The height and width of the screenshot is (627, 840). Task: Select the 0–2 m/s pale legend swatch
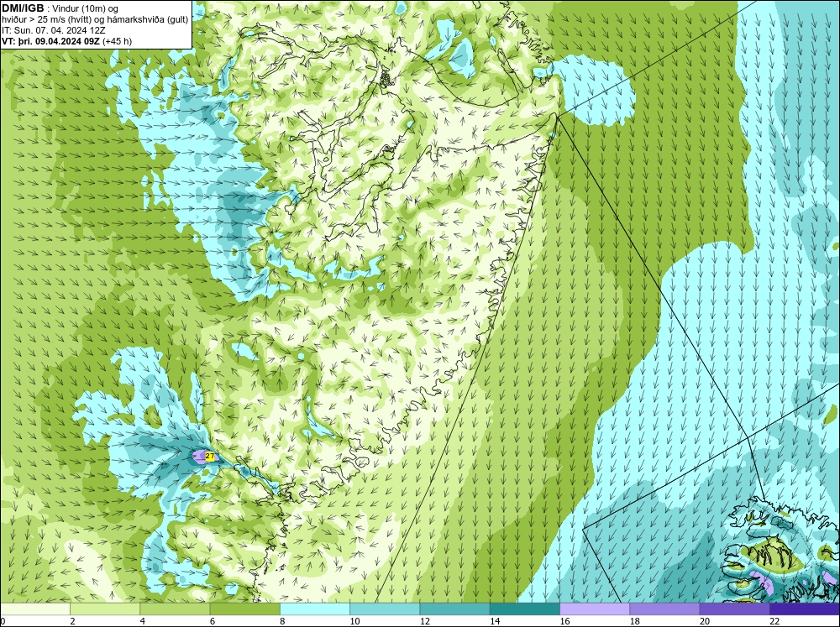pyautogui.click(x=34, y=609)
